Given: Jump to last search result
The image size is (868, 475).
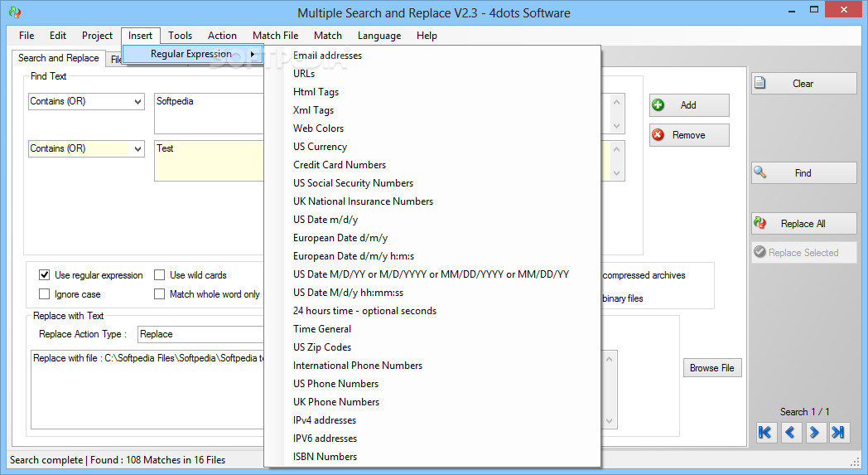Looking at the screenshot, I should tap(839, 433).
